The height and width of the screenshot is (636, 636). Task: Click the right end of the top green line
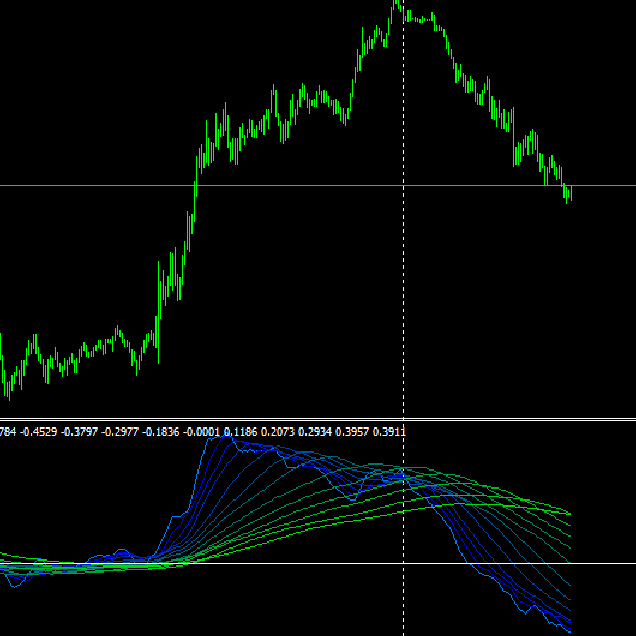pos(570,514)
